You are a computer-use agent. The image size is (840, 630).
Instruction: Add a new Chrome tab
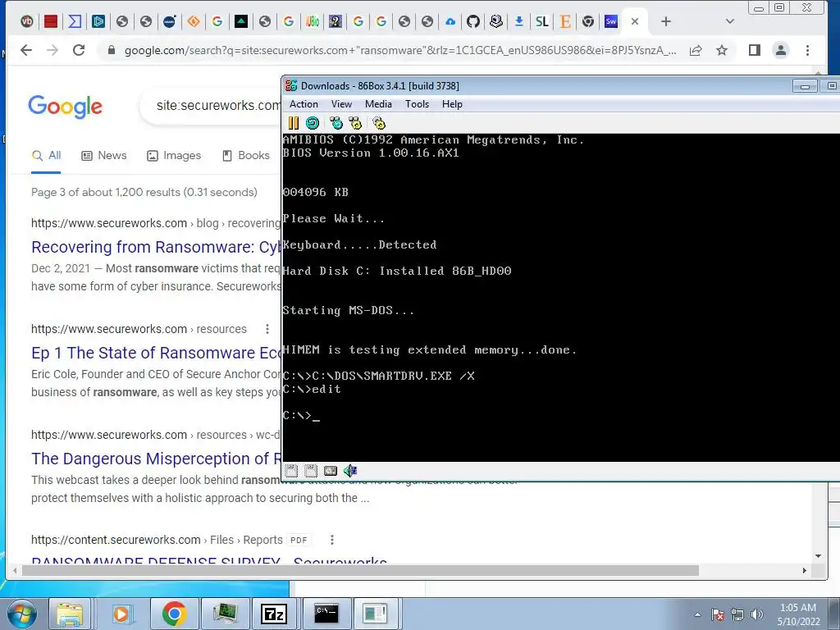(666, 21)
